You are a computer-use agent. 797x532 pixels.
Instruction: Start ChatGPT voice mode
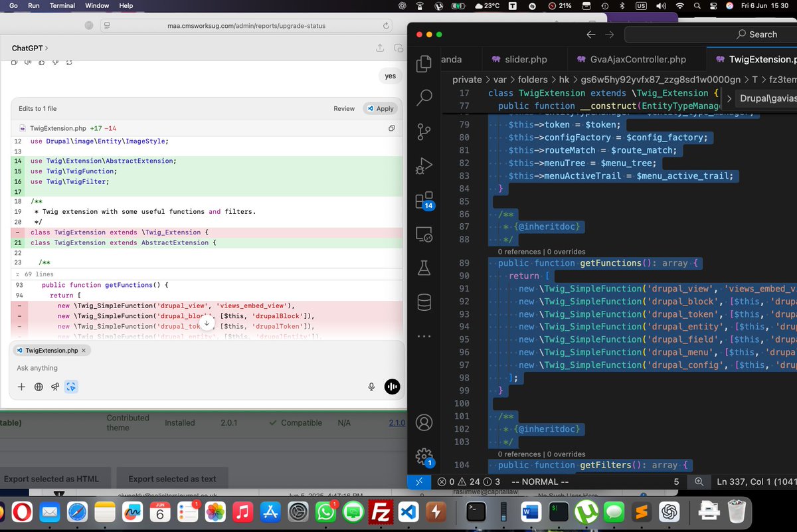click(393, 387)
